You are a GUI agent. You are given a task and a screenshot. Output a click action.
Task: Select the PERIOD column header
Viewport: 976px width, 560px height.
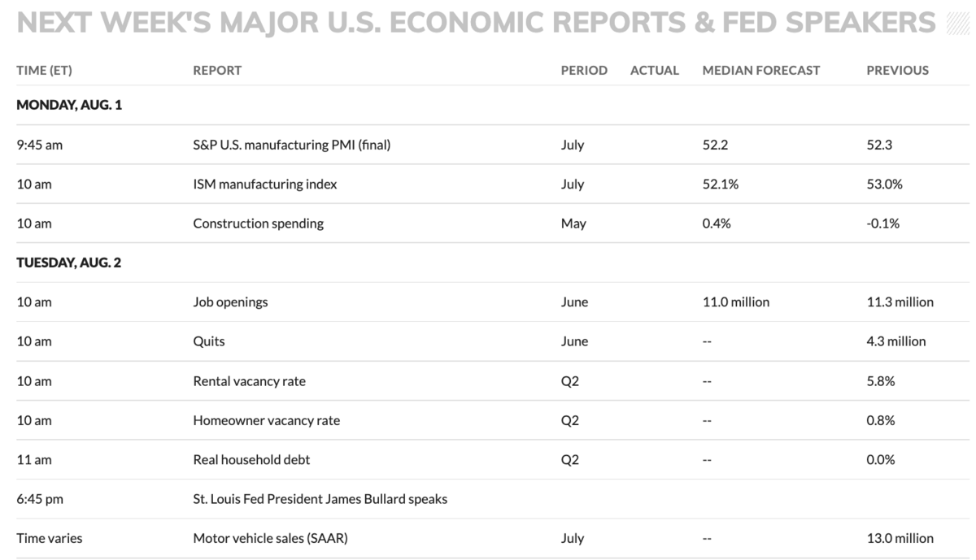(x=584, y=71)
